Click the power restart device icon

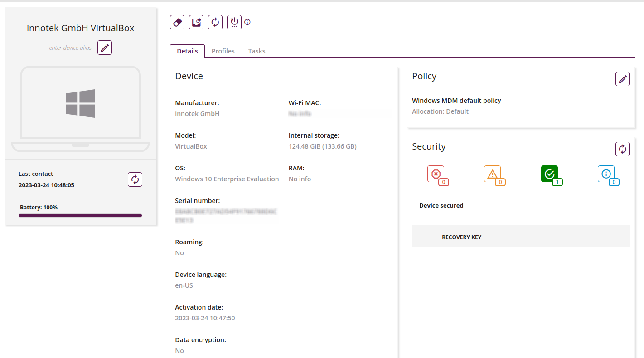pos(234,22)
